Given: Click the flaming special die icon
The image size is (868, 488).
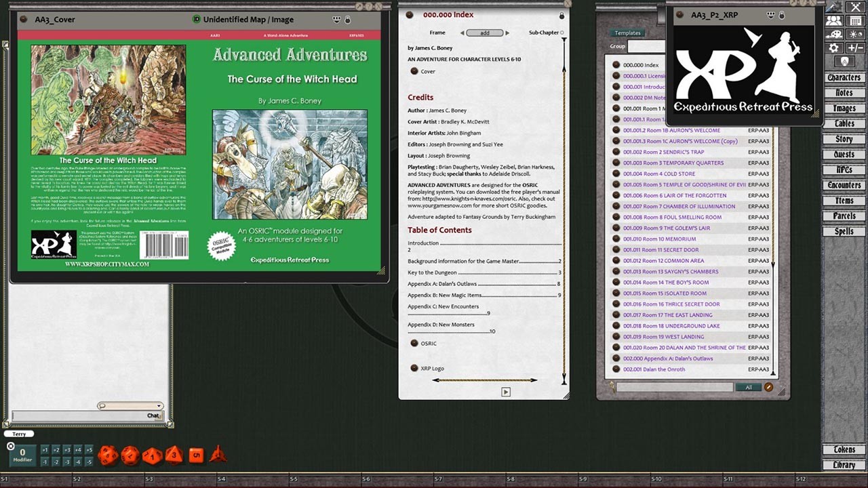Looking at the screenshot, I should click(x=218, y=454).
